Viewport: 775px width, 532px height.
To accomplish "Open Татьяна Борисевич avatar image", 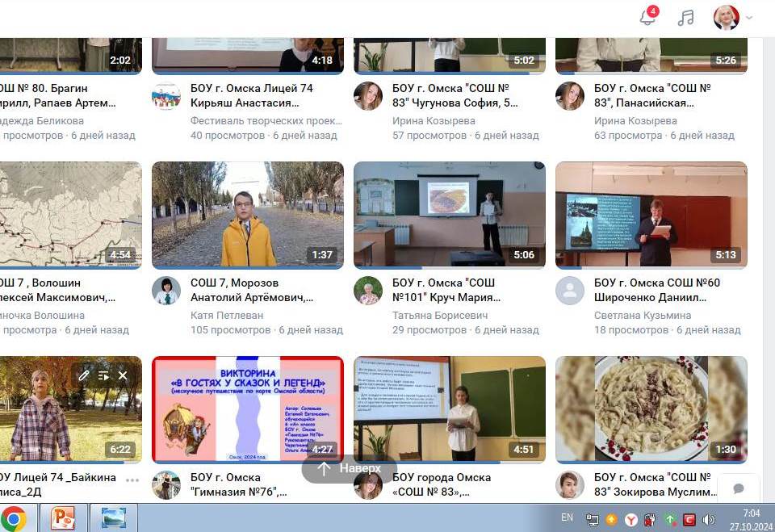I will 368,291.
